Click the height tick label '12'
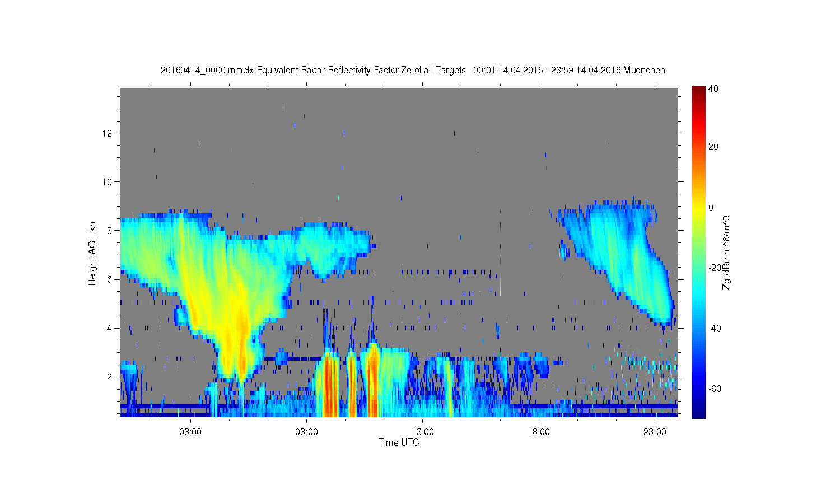The image size is (840, 504). (x=108, y=133)
